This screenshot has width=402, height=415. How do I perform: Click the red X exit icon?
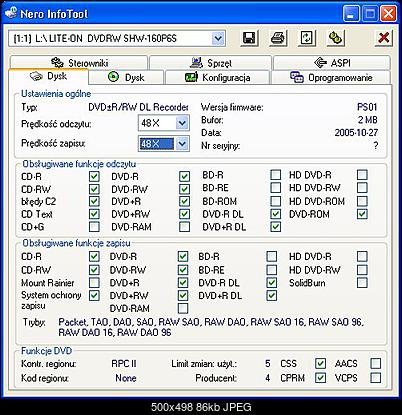pyautogui.click(x=384, y=38)
